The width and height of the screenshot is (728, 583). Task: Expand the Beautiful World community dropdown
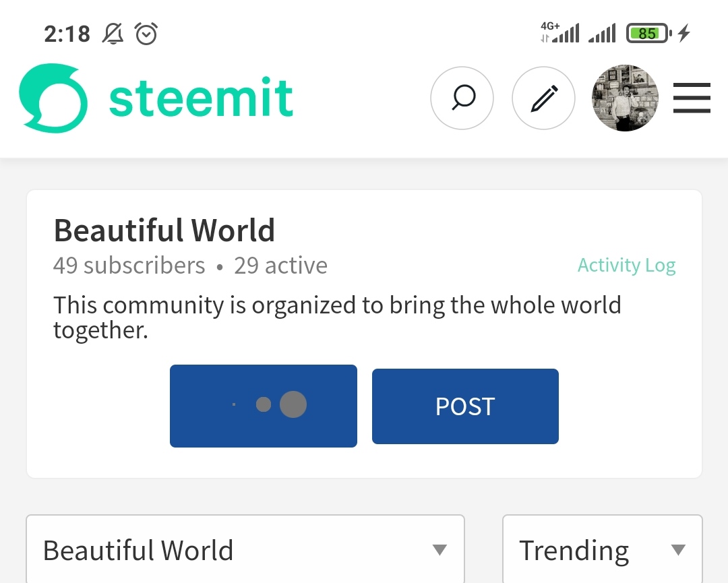(x=245, y=549)
